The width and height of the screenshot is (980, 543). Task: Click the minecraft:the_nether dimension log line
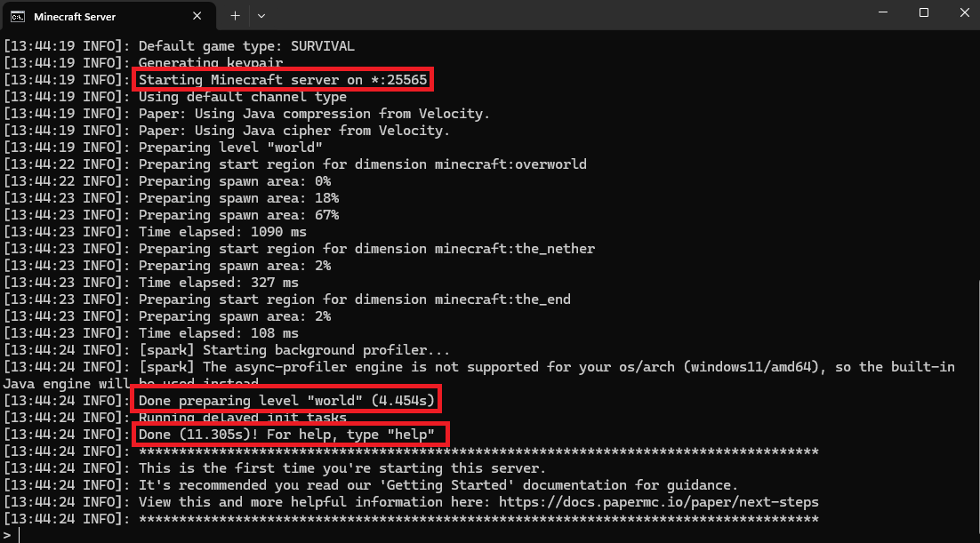(366, 249)
